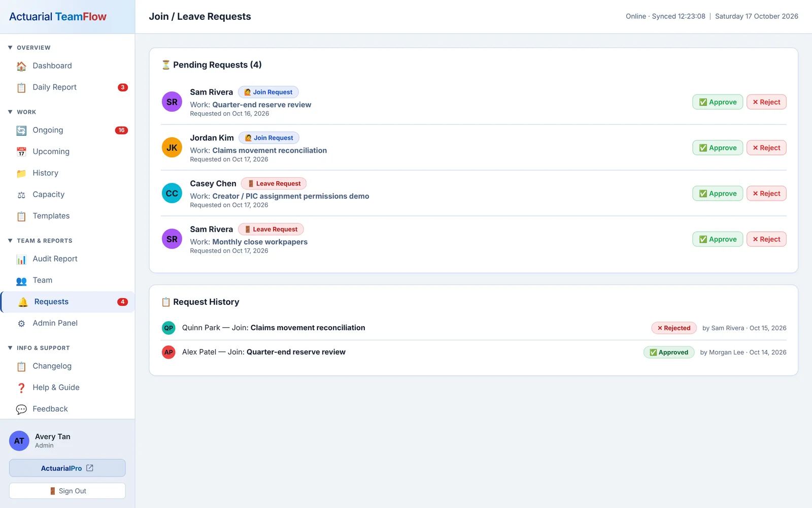Viewport: 812px width, 508px height.
Task: Reject Sam Rivera's Quarter-end reserve review request
Action: (x=766, y=102)
